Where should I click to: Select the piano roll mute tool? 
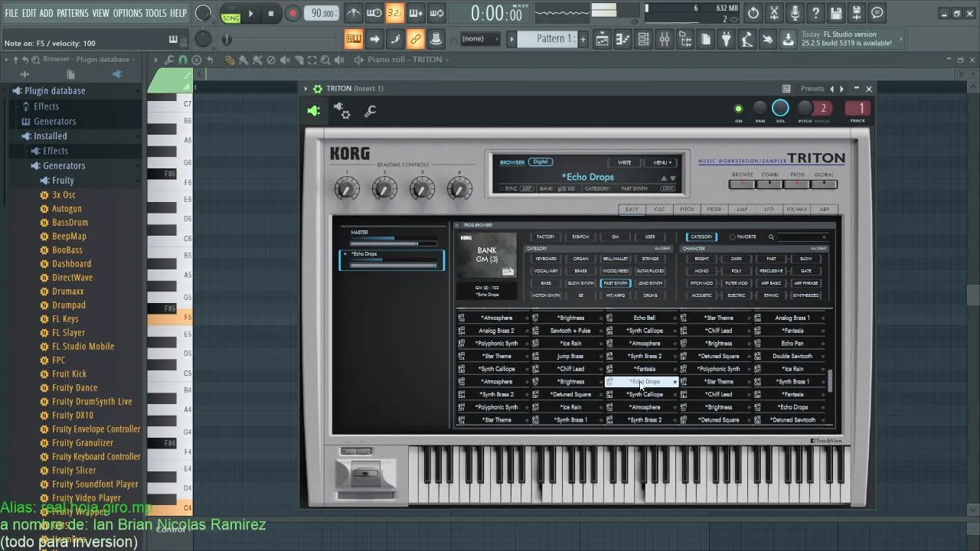[x=284, y=60]
